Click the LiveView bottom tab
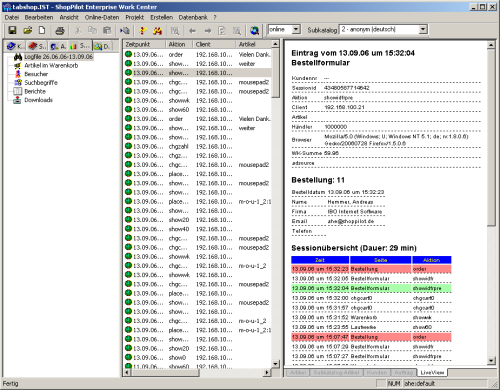 pyautogui.click(x=432, y=372)
